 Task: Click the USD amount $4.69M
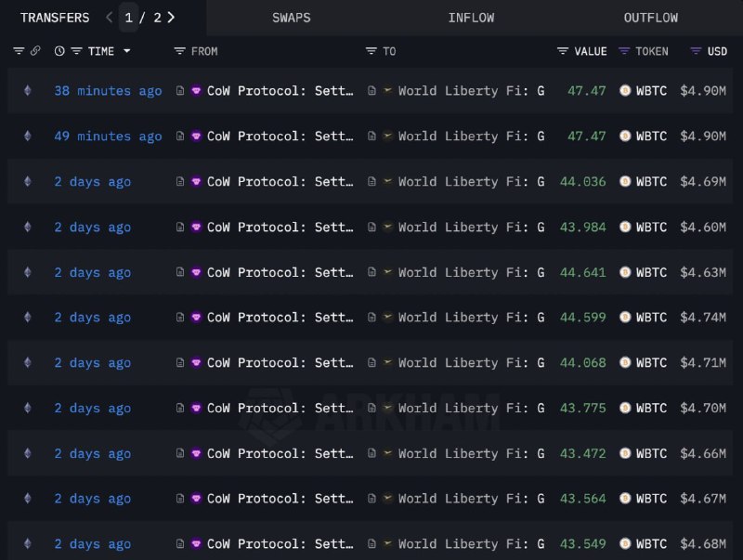[x=703, y=181]
